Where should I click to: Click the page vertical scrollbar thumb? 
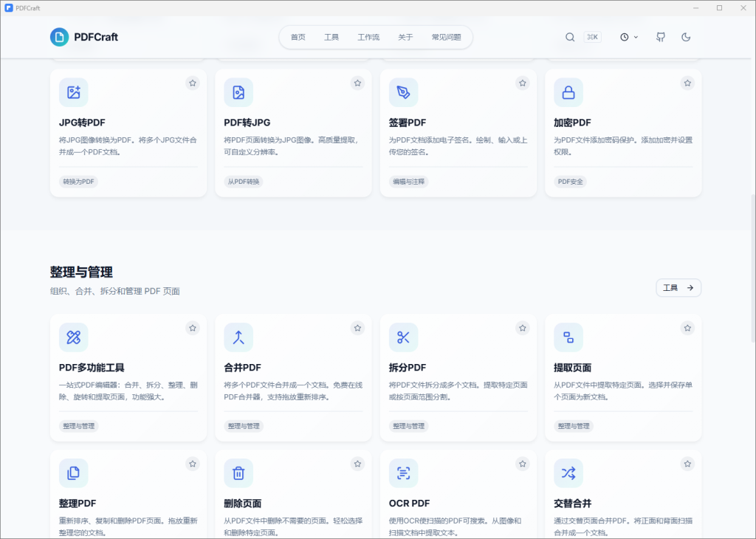[752, 267]
